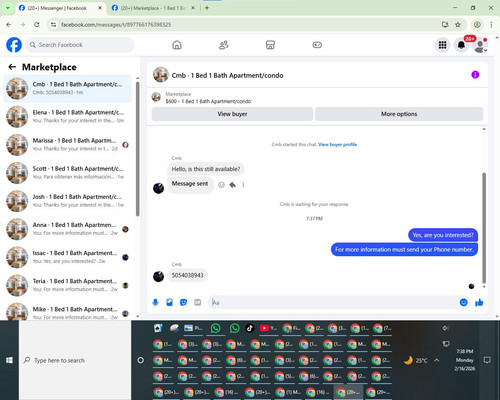The width and height of the screenshot is (500, 400).
Task: Click the 'For more information must send' message
Action: [404, 250]
